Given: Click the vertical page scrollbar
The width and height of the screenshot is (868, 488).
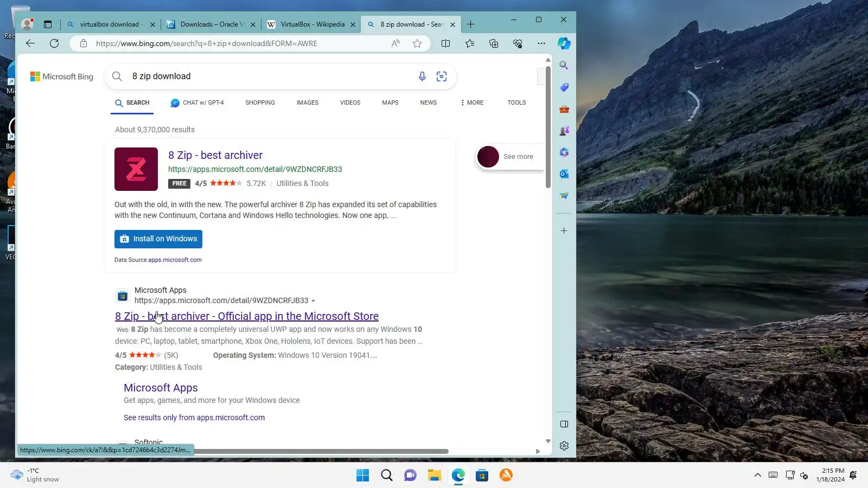Looking at the screenshot, I should click(x=548, y=128).
